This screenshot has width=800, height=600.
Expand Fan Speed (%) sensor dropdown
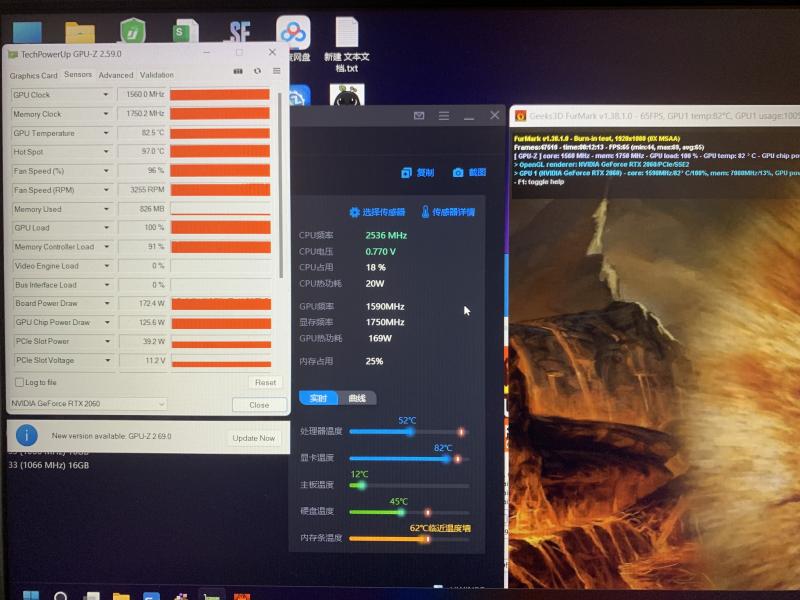106,170
